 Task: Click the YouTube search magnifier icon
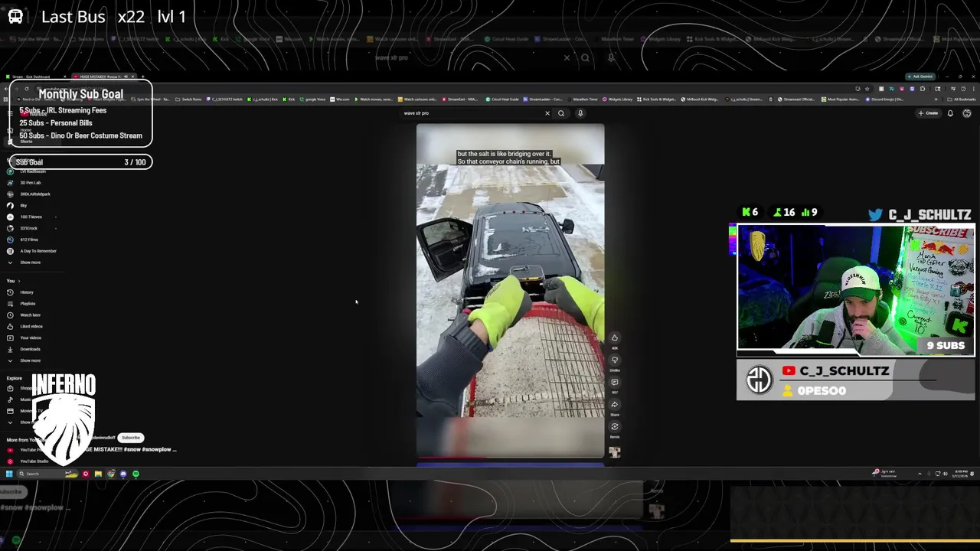tap(561, 113)
